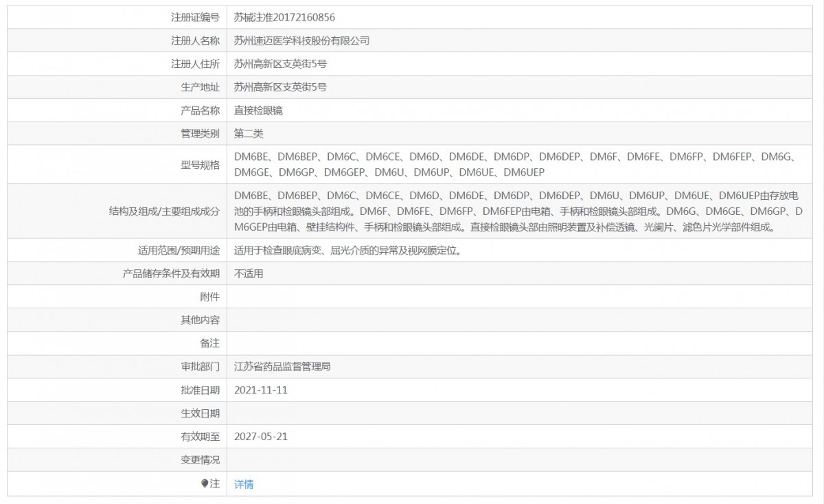Click the pin icon beside 注
824x504 pixels.
click(x=205, y=484)
